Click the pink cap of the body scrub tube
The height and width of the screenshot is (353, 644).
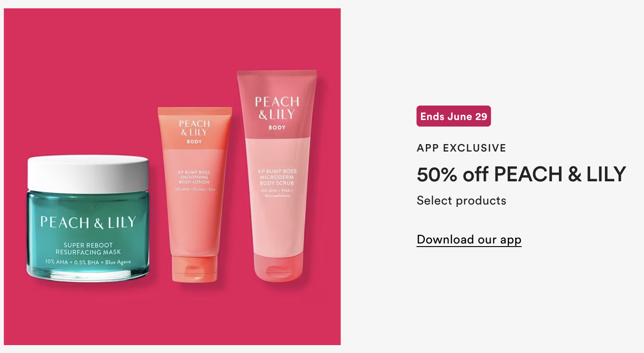278,265
